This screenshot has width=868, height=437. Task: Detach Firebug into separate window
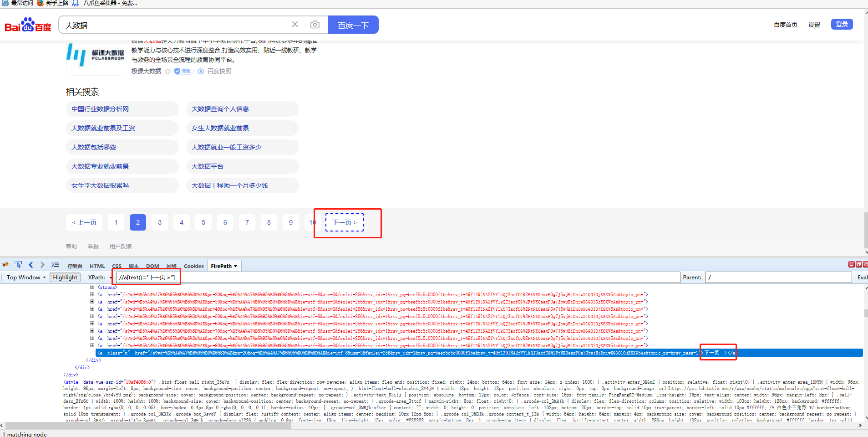(858, 264)
